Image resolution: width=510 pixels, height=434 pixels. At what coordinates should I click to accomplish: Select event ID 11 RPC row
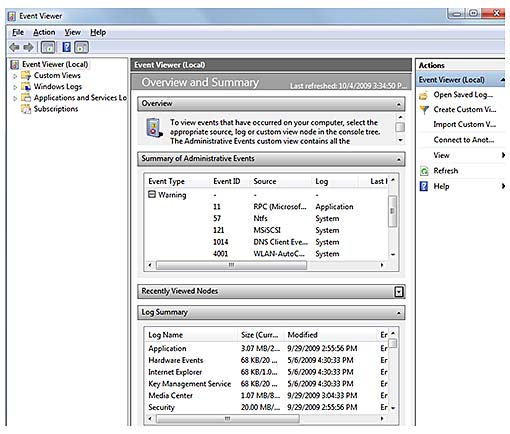267,207
